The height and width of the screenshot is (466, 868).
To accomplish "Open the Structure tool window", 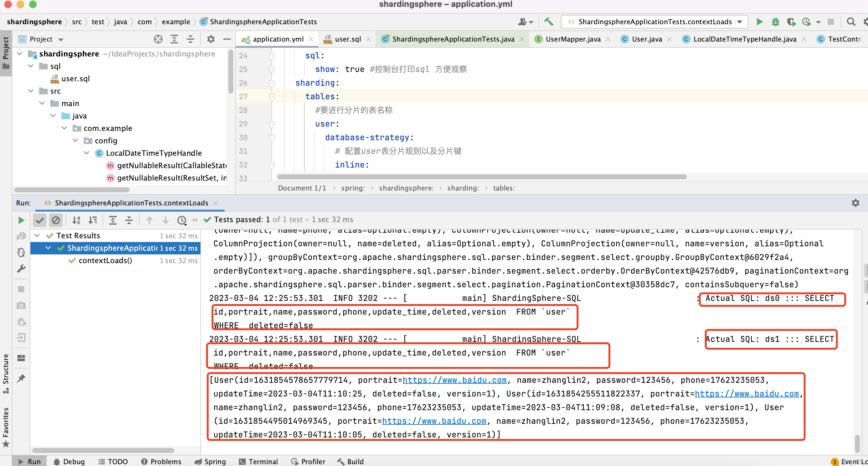I will pyautogui.click(x=6, y=373).
